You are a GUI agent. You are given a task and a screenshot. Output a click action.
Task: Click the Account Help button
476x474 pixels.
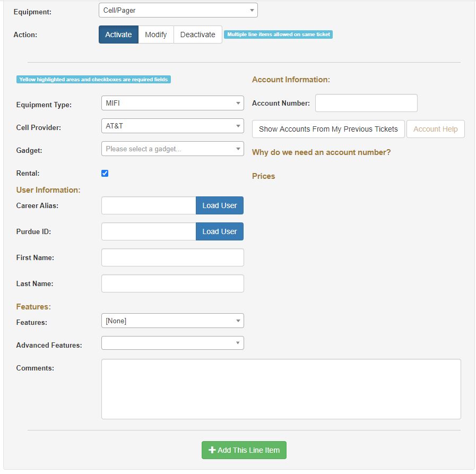[435, 129]
